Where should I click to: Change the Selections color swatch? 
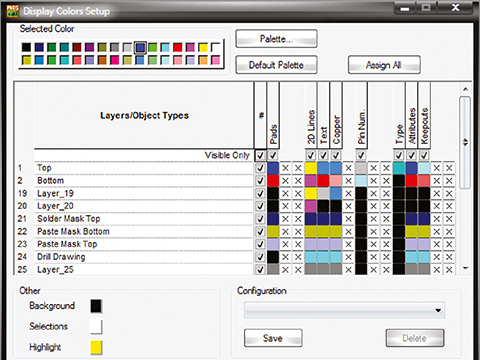(x=96, y=327)
